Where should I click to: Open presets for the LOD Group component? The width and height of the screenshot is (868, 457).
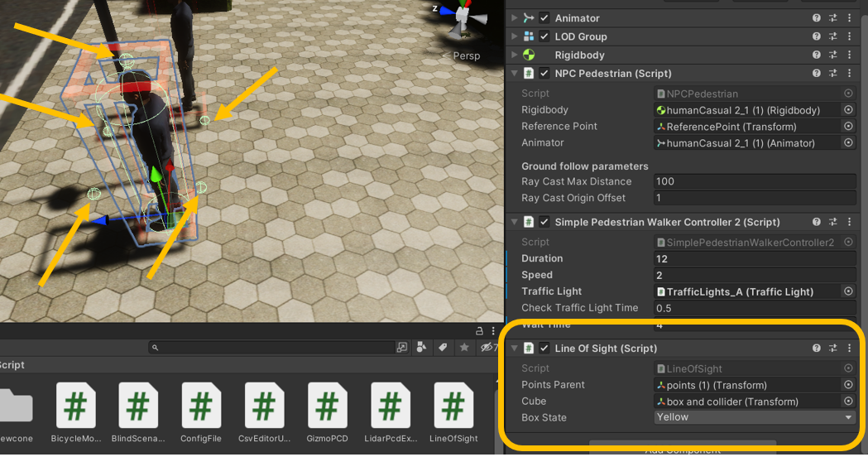[833, 36]
